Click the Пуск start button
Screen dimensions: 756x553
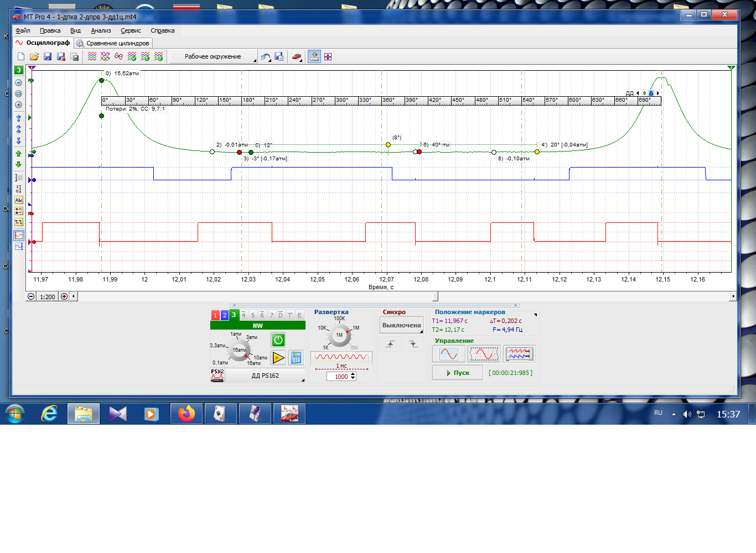tap(458, 373)
